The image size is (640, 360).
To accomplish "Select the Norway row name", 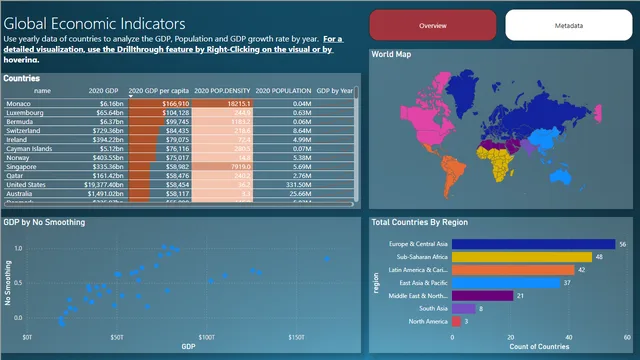I will 18,158.
